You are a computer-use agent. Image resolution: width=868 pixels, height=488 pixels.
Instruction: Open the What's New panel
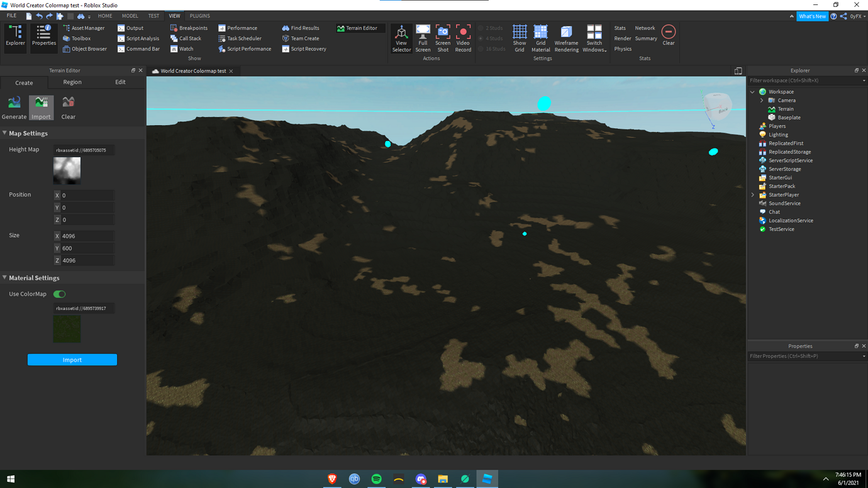tap(812, 16)
